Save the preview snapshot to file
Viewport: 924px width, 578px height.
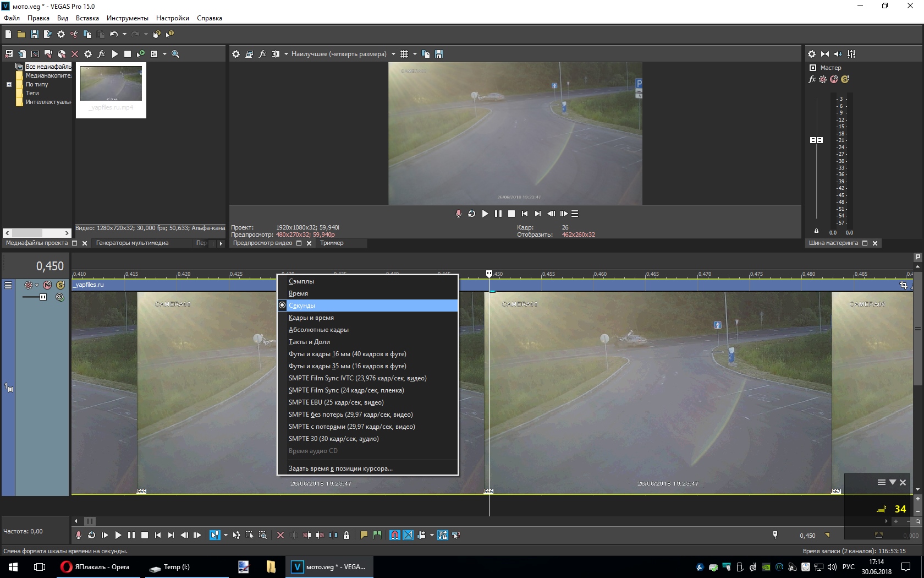coord(439,54)
